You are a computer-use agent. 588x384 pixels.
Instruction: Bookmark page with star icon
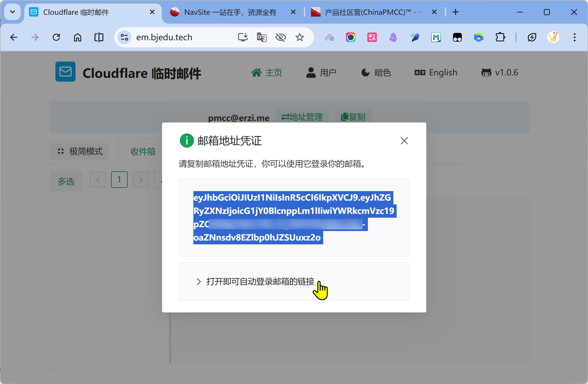point(300,37)
